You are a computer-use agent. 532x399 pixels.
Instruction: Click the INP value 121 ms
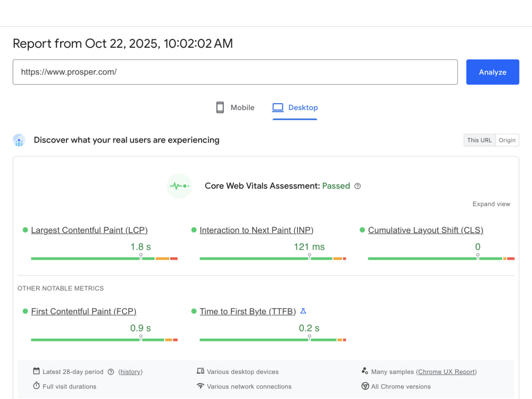309,247
